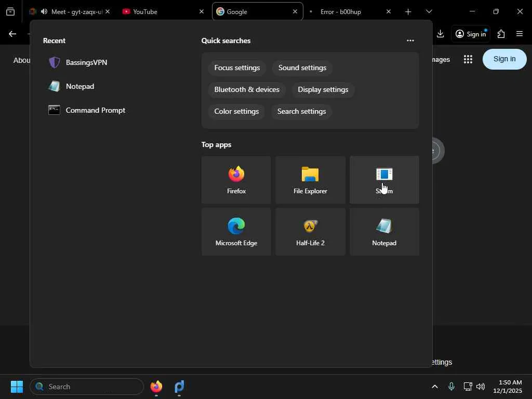Close the Error - b00hup tab
This screenshot has width=532, height=399.
click(x=389, y=11)
